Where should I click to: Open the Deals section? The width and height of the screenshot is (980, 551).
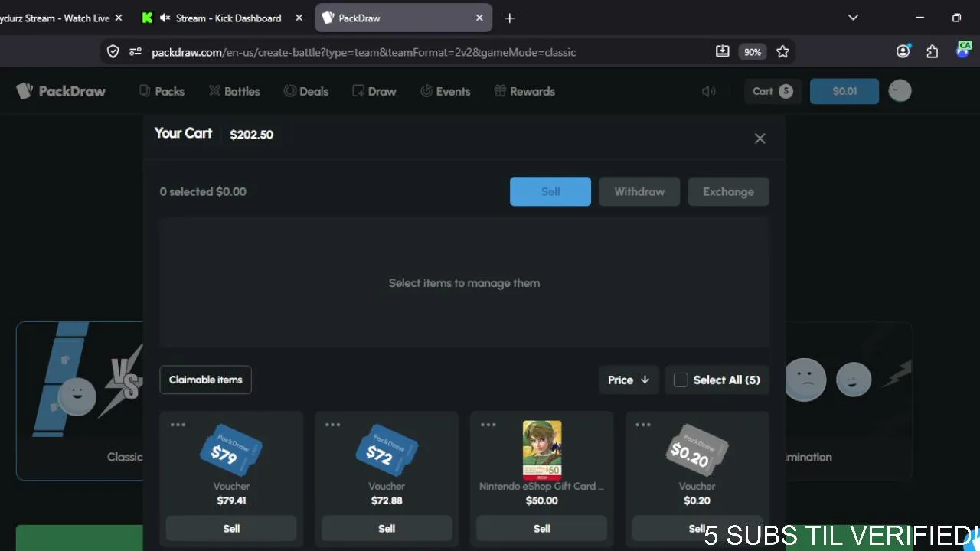click(x=306, y=91)
